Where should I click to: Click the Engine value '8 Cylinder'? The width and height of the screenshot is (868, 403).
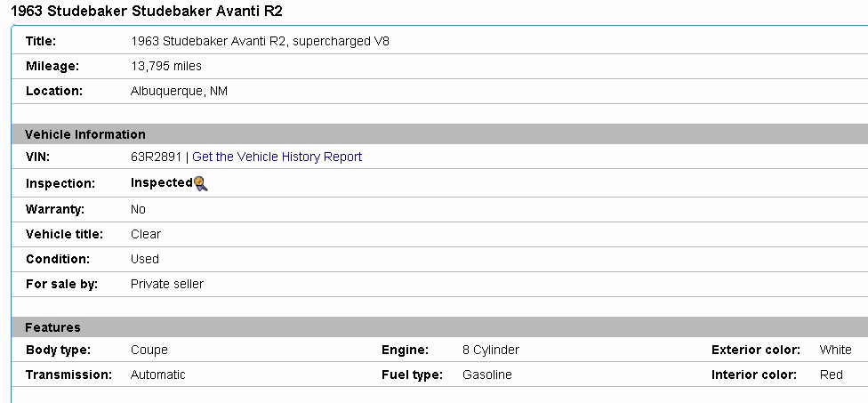pos(490,350)
